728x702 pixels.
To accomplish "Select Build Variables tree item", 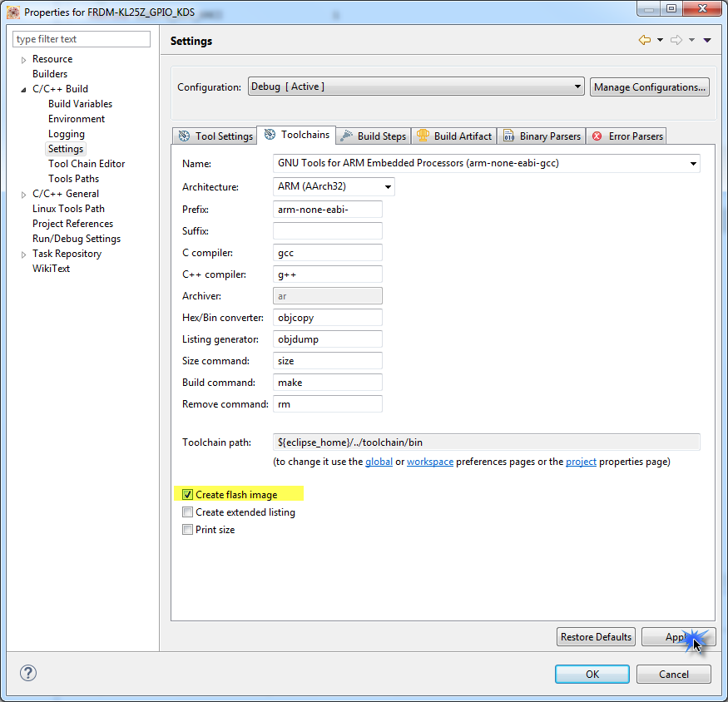I will (x=81, y=104).
